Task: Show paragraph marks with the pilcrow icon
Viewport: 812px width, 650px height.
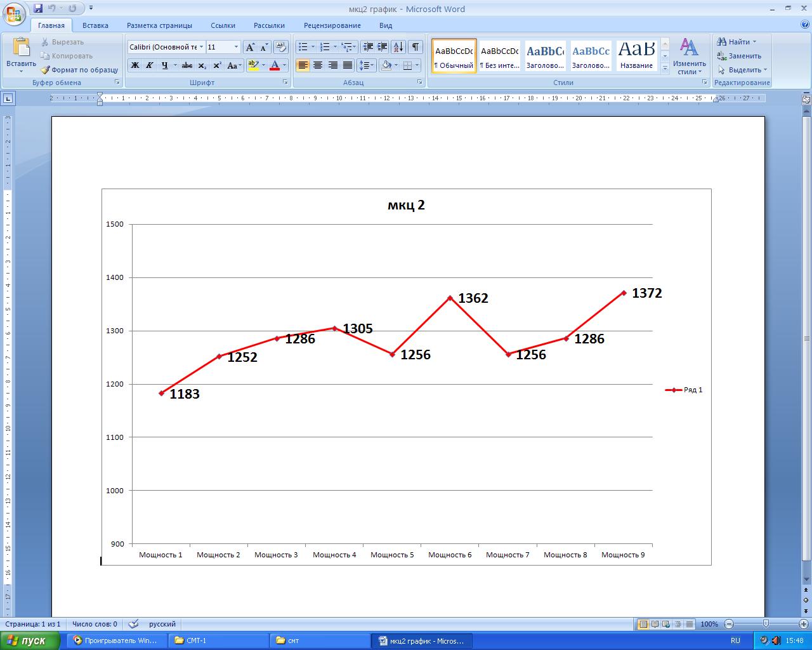Action: pyautogui.click(x=416, y=47)
